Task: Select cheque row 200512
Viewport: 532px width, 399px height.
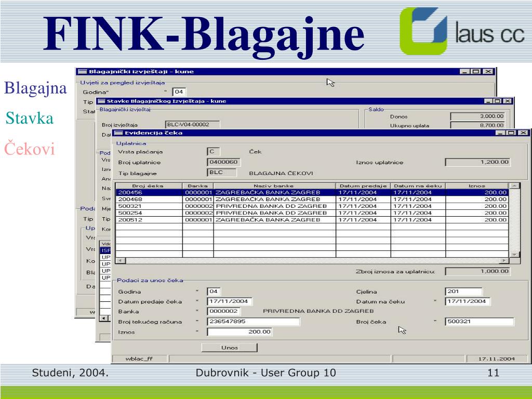Action: click(x=312, y=220)
